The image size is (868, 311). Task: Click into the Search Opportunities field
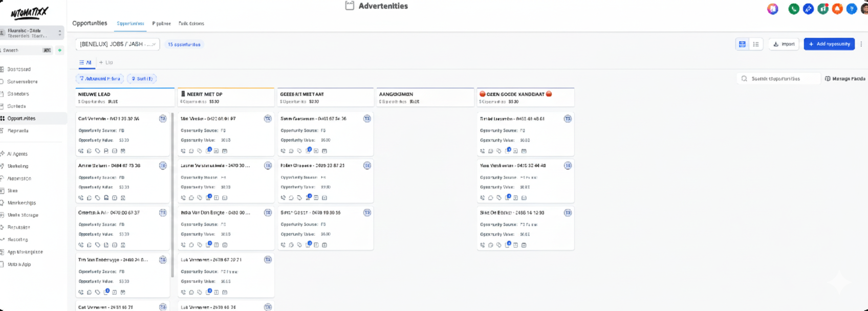pos(778,79)
